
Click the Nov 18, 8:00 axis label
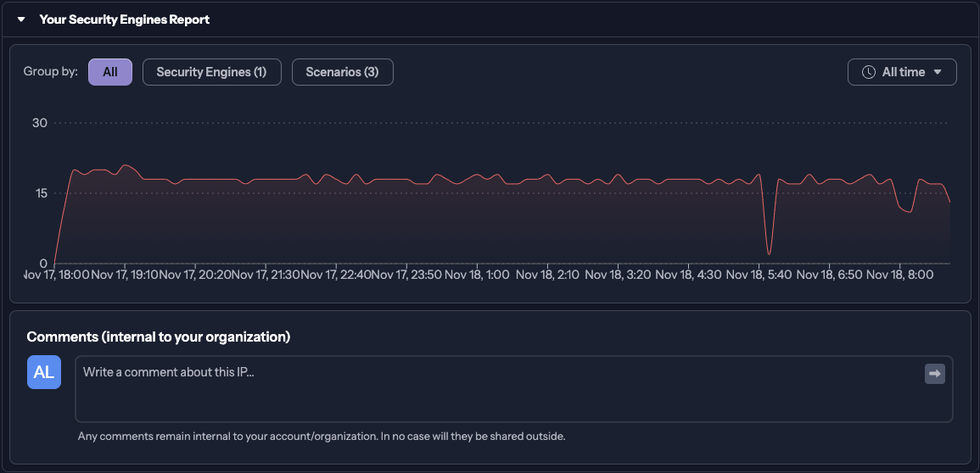click(899, 275)
